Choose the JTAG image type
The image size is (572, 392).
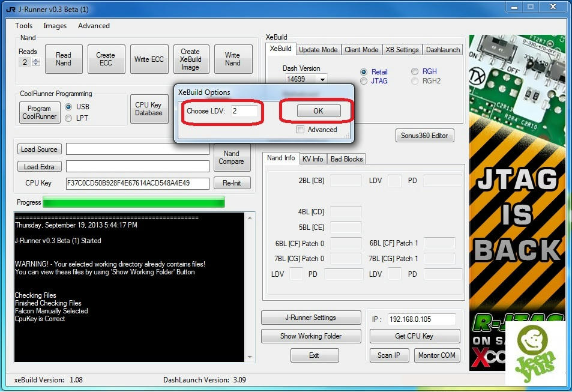coord(364,81)
